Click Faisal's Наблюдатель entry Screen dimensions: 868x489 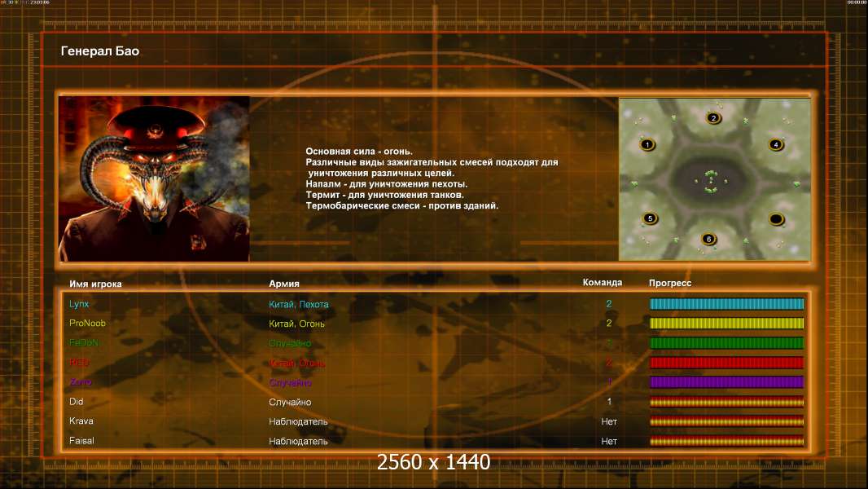tap(298, 442)
